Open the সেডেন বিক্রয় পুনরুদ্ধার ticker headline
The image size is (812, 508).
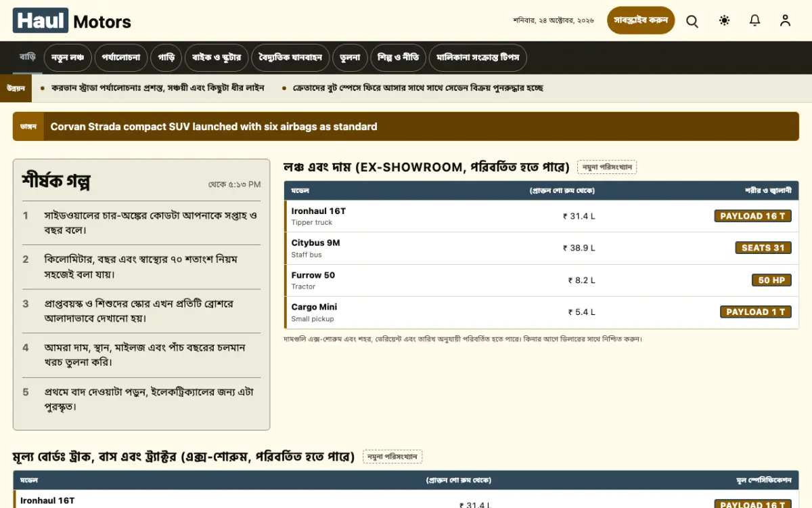point(418,88)
